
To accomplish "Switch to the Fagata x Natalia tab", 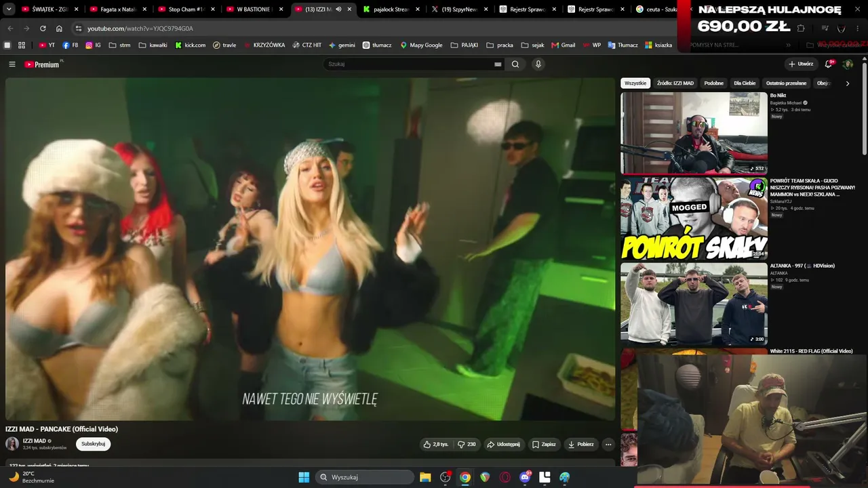I will point(117,9).
